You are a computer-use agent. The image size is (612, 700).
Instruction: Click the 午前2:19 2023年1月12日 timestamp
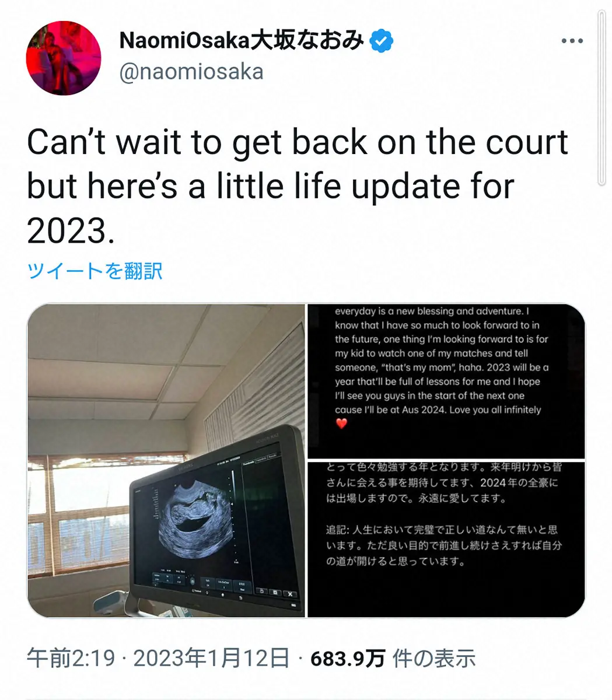pyautogui.click(x=158, y=659)
